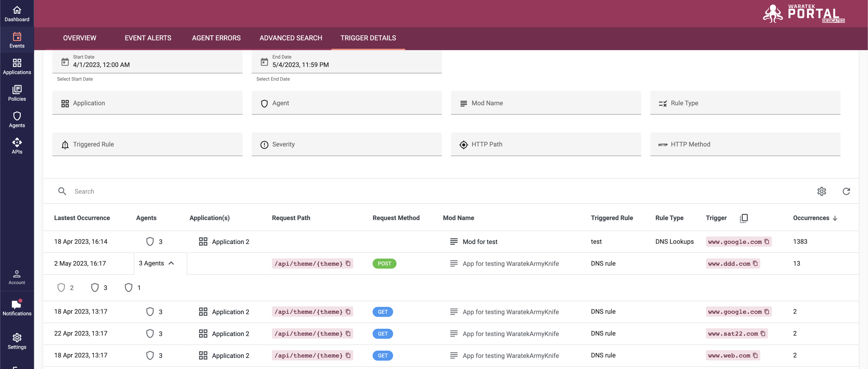Viewport: 868px width, 369px height.
Task: Click the End Date calendar icon
Action: click(x=264, y=62)
